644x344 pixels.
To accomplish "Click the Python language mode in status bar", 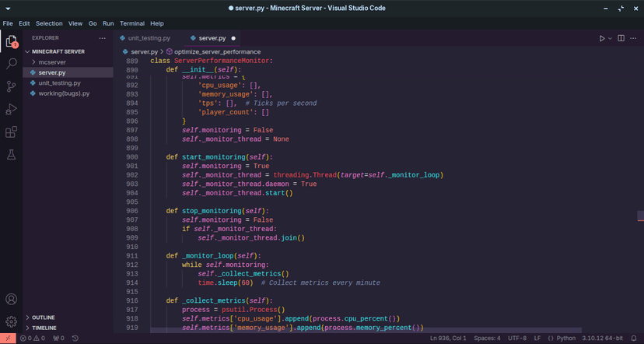I will 565,339.
